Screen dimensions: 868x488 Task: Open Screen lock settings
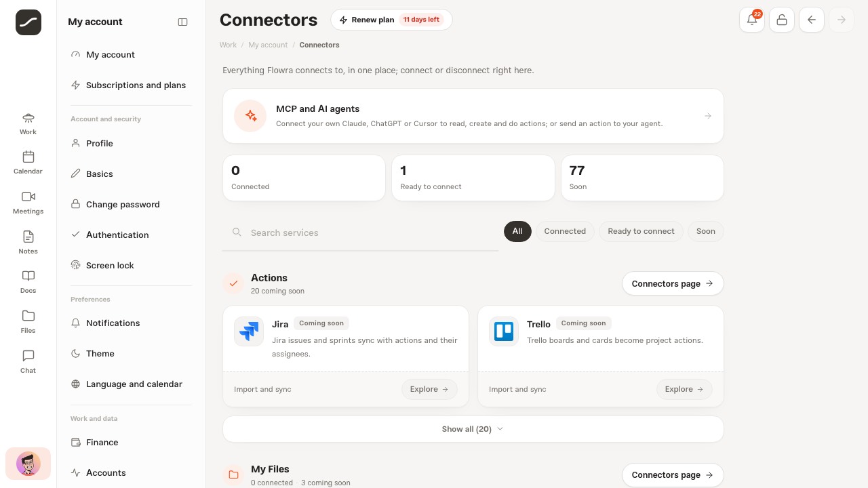131,266
